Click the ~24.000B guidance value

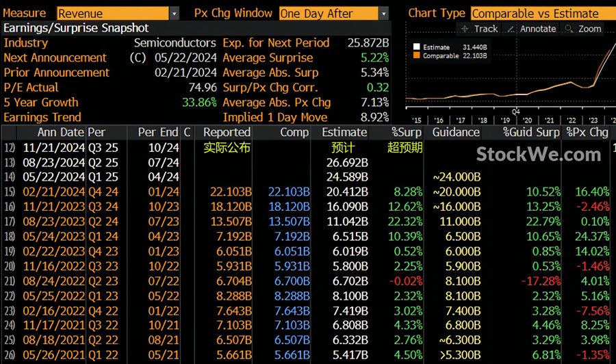pos(457,177)
